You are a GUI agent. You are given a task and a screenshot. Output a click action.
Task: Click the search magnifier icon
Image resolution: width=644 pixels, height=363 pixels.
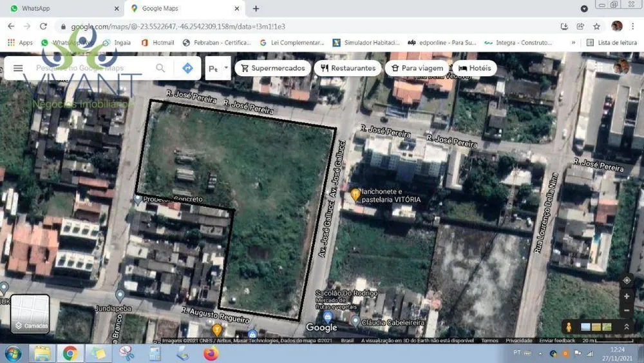tap(160, 68)
